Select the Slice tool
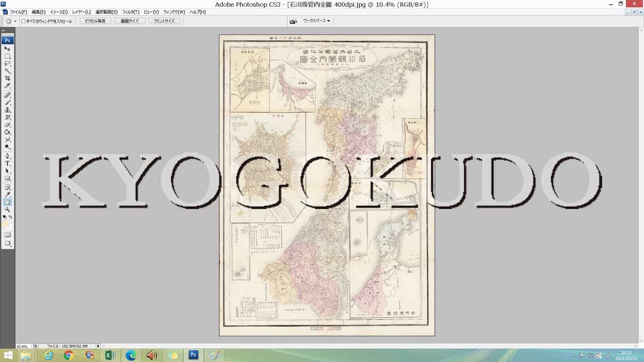This screenshot has height=362, width=644. pyautogui.click(x=7, y=85)
